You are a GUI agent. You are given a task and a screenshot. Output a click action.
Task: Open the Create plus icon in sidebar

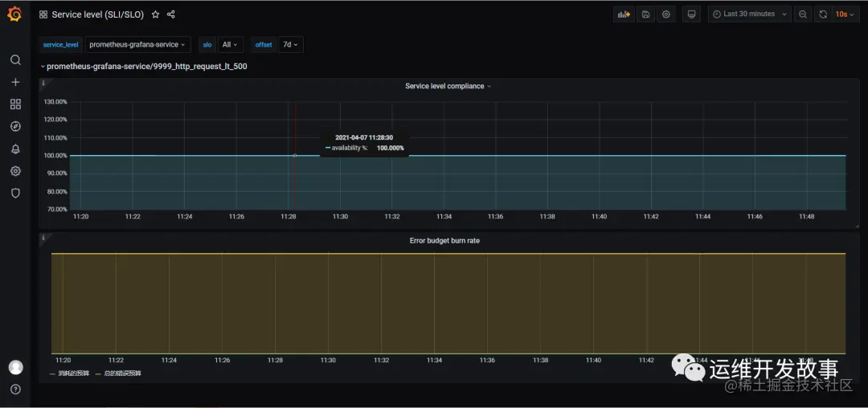tap(15, 82)
